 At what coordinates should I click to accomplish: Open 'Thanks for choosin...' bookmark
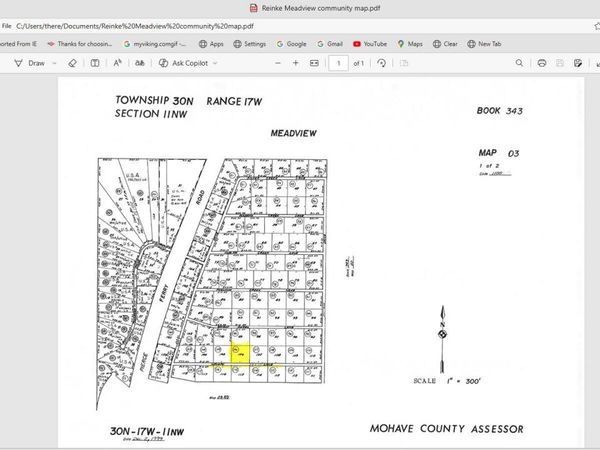(80, 44)
